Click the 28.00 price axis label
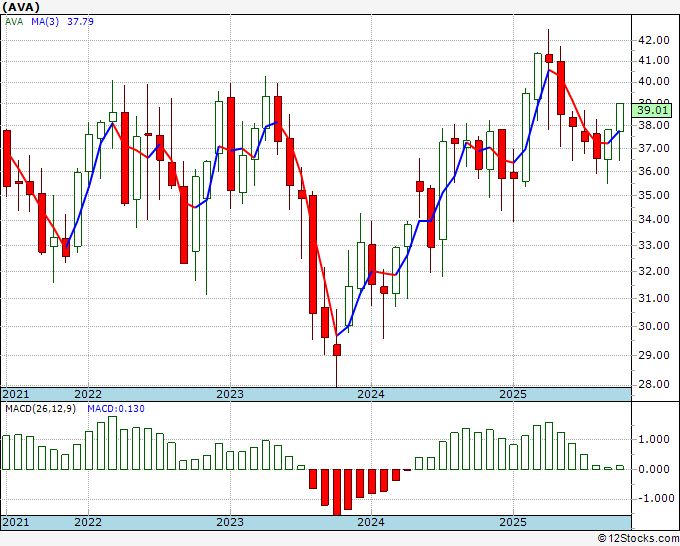This screenshot has height=546, width=680. pos(654,384)
